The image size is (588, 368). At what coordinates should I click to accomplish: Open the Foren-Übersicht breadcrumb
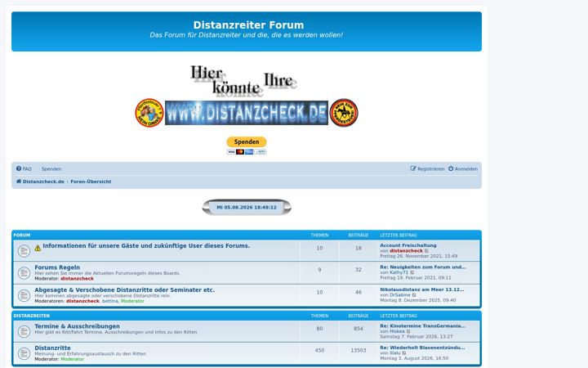(x=91, y=182)
